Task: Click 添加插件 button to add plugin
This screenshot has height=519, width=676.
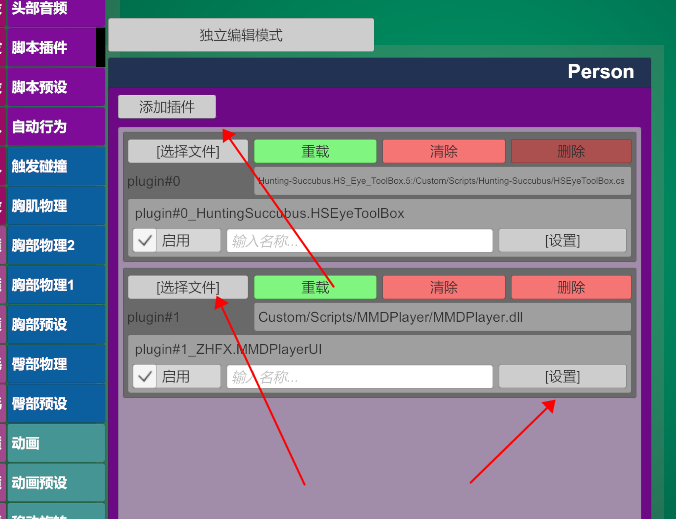Action: point(167,106)
